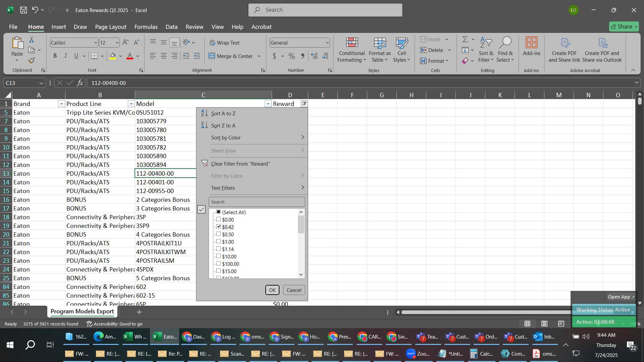Click the Share button

tap(624, 26)
